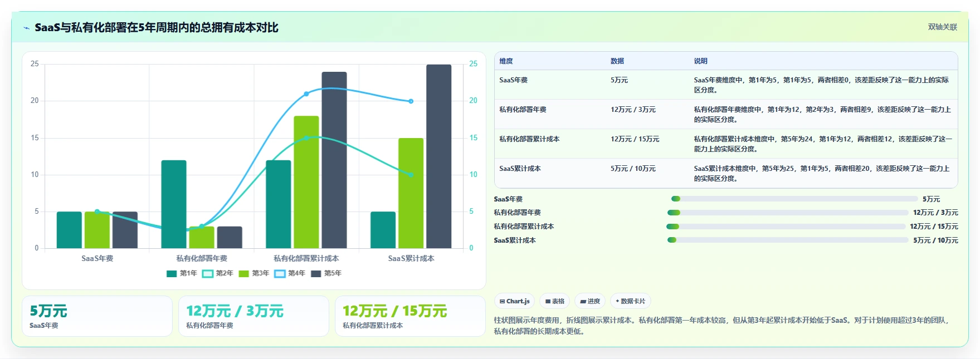Toggle the 第3年 legend series
Viewport: 980px width, 359px height.
tap(254, 273)
